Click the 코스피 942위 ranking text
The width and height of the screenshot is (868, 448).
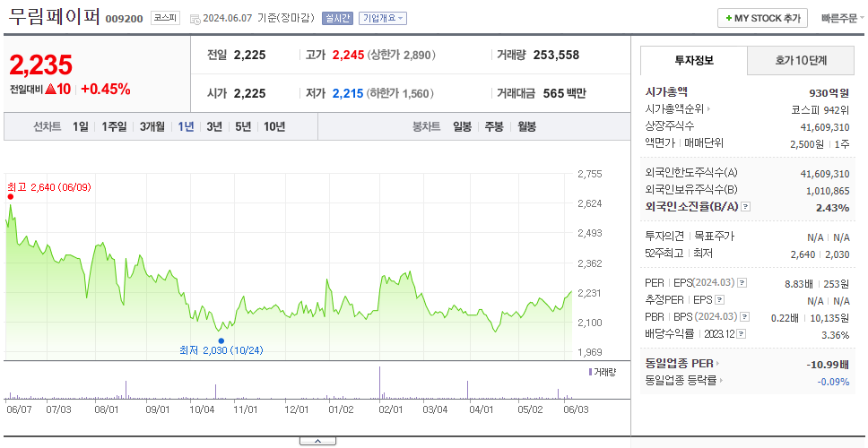[x=820, y=109]
